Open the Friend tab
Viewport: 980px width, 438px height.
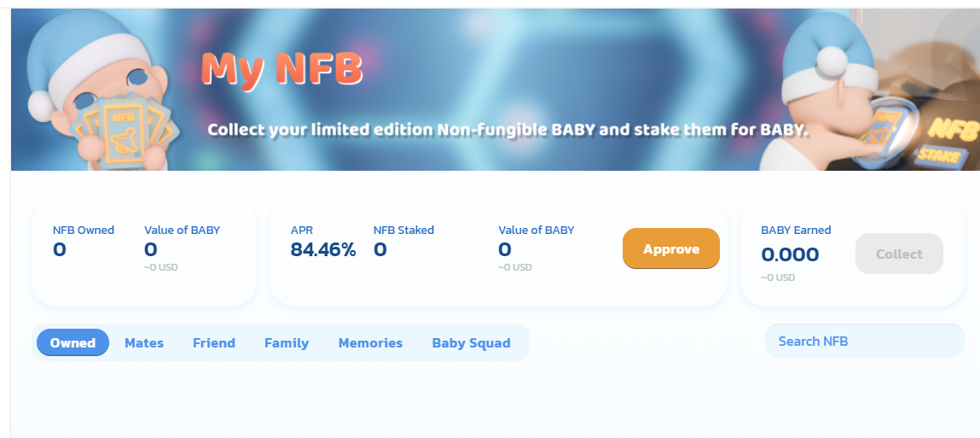[x=214, y=343]
